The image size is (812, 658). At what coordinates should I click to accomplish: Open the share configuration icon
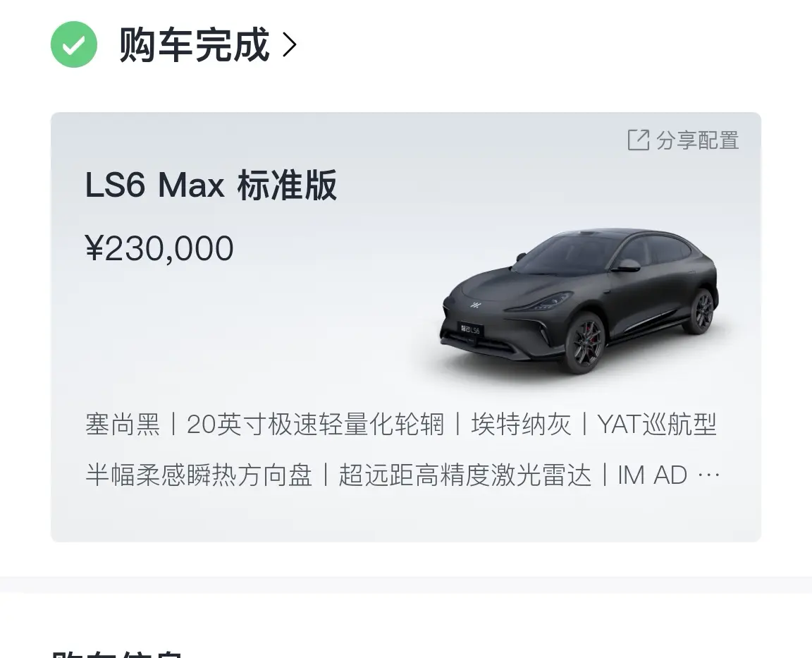[638, 140]
